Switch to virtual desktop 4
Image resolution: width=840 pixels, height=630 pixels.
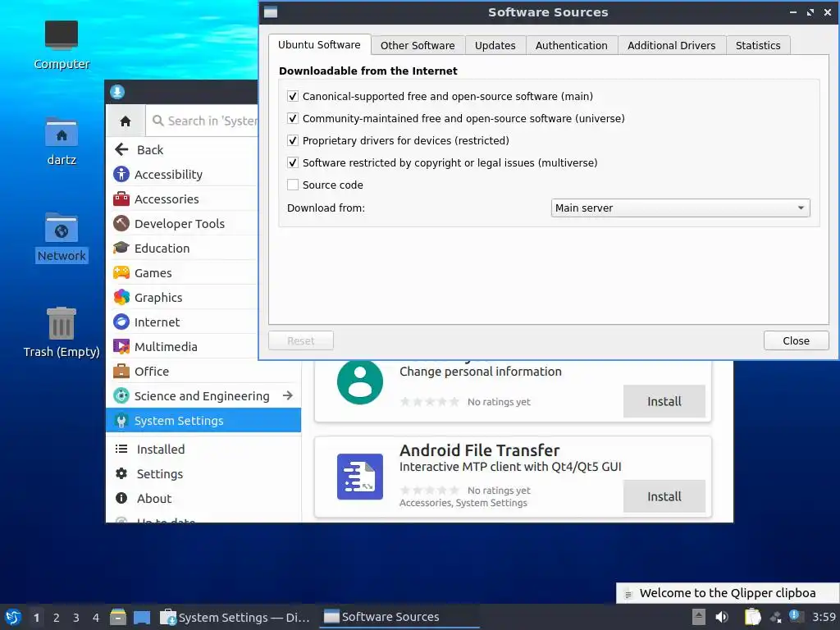(96, 618)
